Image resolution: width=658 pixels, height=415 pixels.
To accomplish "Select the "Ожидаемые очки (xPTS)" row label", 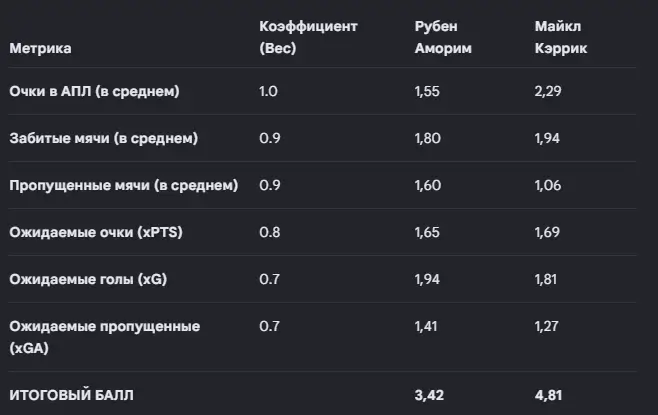I will tap(96, 232).
